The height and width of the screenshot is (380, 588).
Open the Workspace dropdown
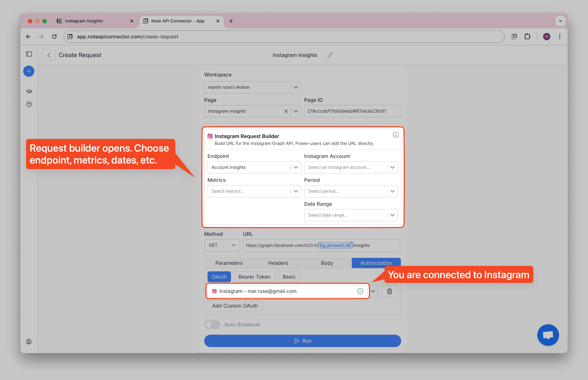pyautogui.click(x=253, y=87)
